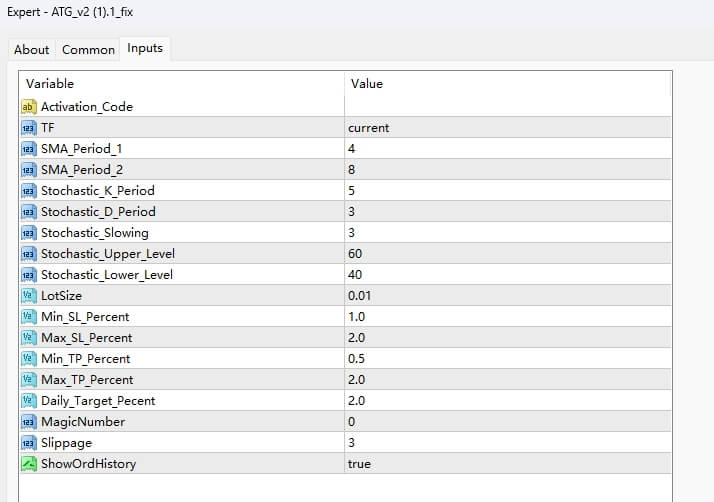The image size is (714, 502).
Task: Select the Stochastic_Upper_Level variable row
Action: [107, 254]
